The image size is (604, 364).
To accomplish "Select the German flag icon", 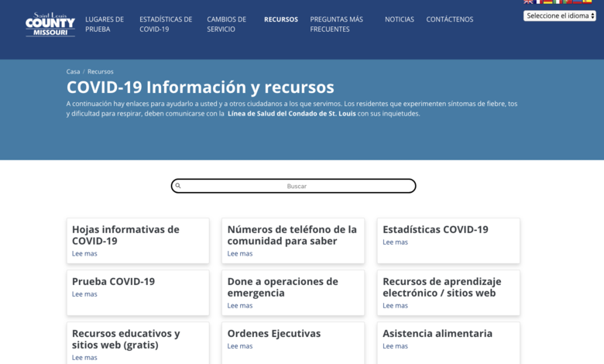I will (x=547, y=2).
